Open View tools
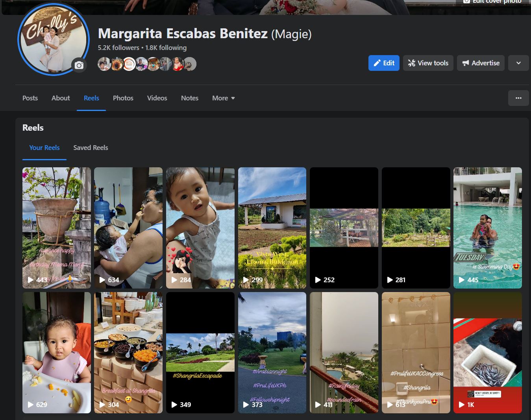This screenshot has width=531, height=420. click(428, 63)
